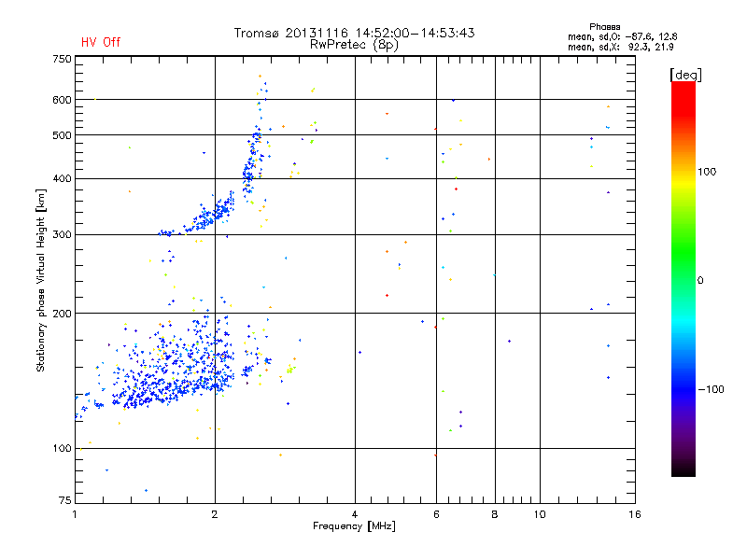Click the red HV Off status label
Screen dimensions: 747x560
(x=101, y=42)
